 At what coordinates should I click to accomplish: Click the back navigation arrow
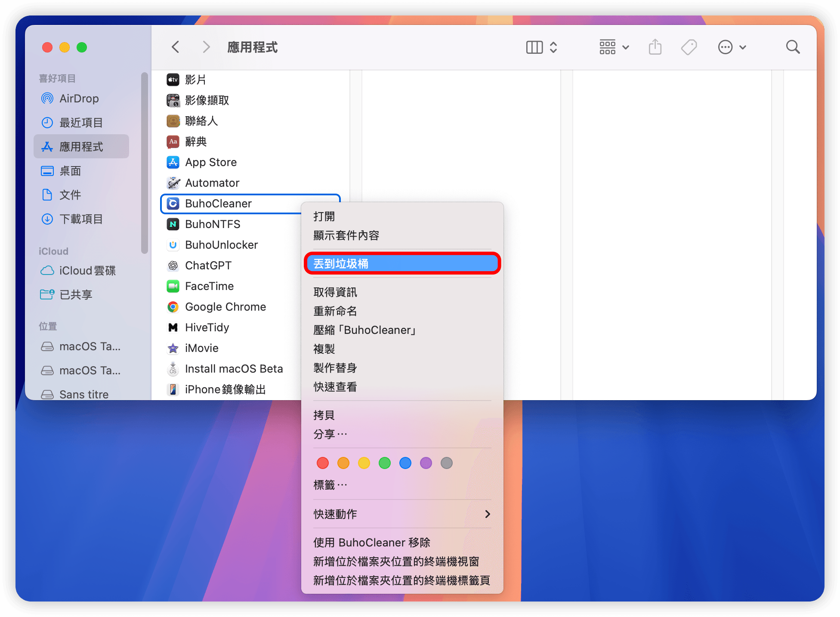click(x=175, y=47)
